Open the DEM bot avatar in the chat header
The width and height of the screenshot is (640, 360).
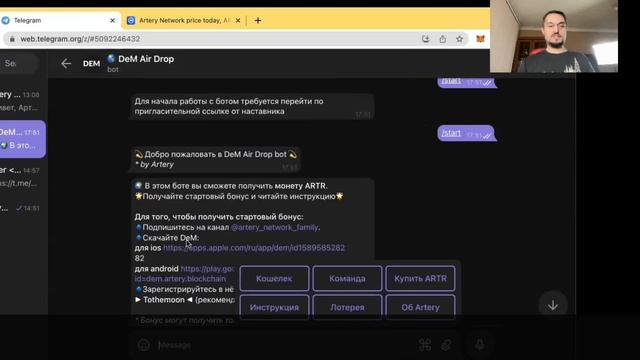(x=91, y=64)
